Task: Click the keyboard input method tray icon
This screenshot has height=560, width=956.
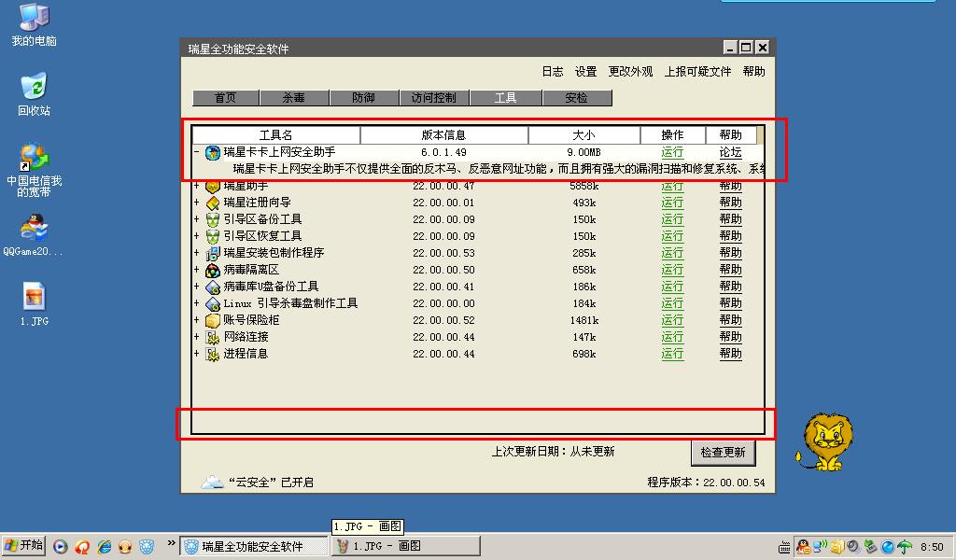Action: 784,548
